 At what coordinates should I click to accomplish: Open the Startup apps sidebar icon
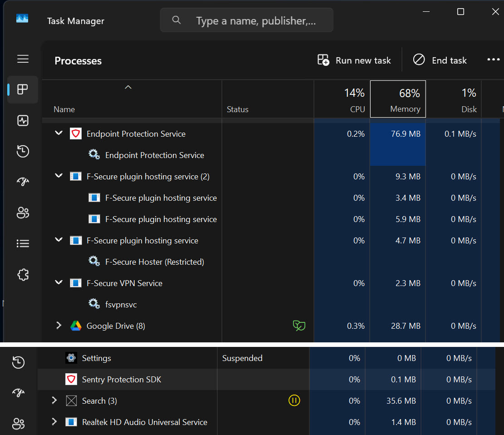23,182
